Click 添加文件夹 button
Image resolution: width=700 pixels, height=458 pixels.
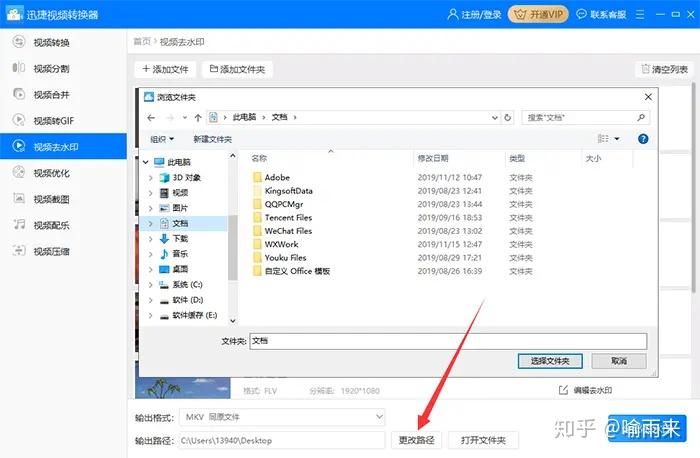point(237,69)
